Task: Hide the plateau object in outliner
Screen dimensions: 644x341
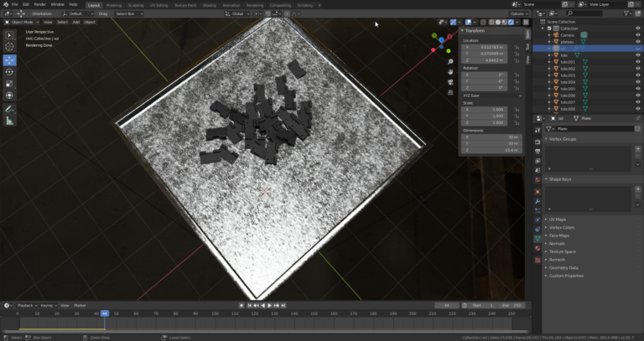Action: point(638,42)
